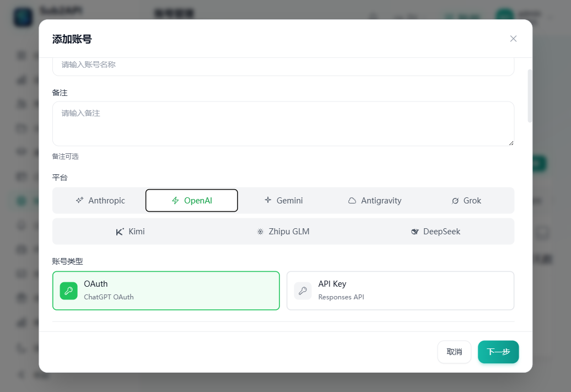Image resolution: width=571 pixels, height=392 pixels.
Task: Click the Grok logo icon
Action: [455, 201]
